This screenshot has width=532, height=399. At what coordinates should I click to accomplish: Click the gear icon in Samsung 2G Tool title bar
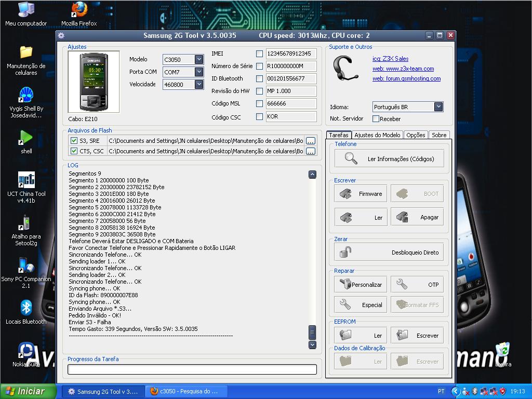(61, 35)
